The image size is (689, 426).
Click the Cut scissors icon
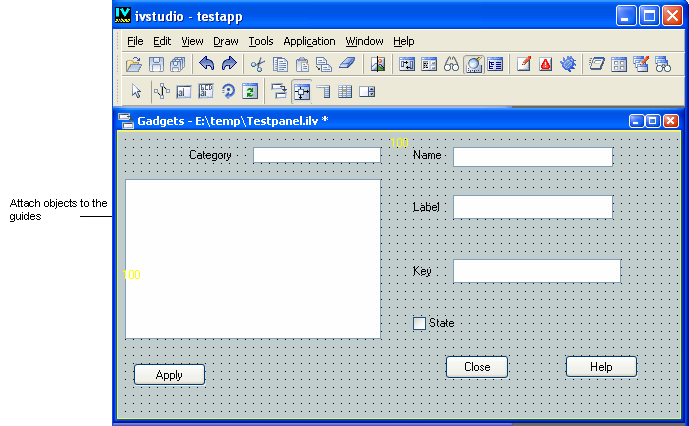(x=257, y=65)
